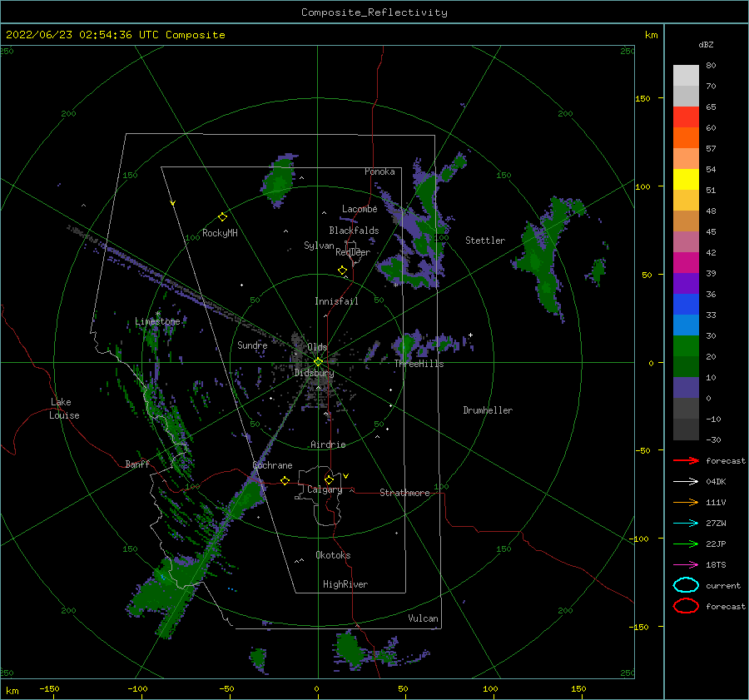The width and height of the screenshot is (749, 700).
Task: Click red 60-65 dBZ legend swatch
Action: click(686, 117)
